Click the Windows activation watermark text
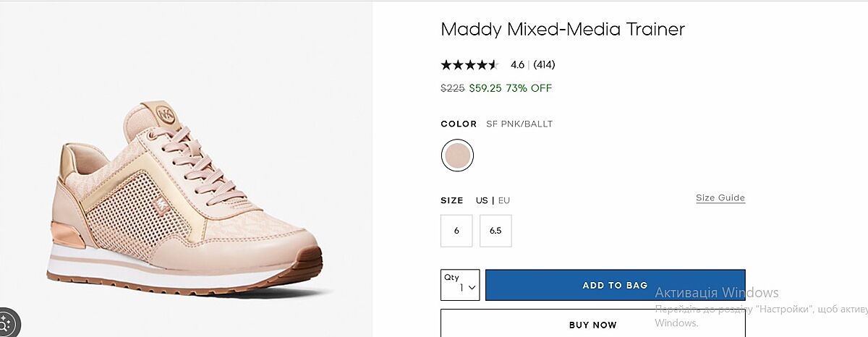The width and height of the screenshot is (868, 337). (x=716, y=293)
